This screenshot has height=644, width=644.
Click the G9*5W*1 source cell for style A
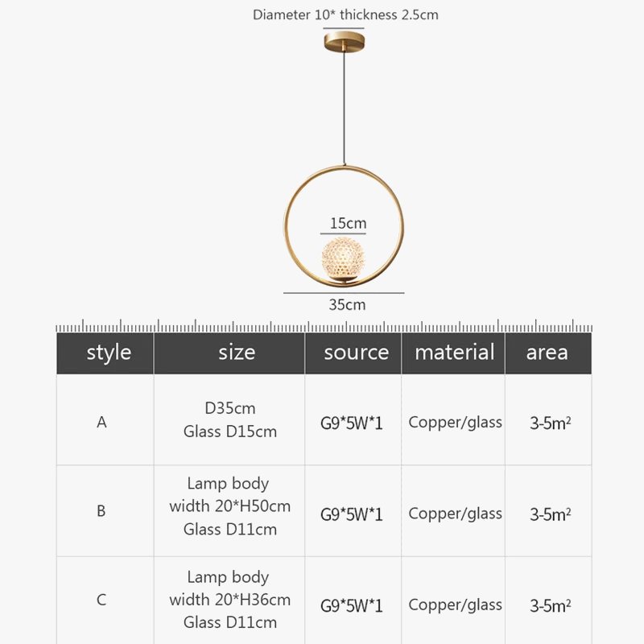(x=352, y=423)
